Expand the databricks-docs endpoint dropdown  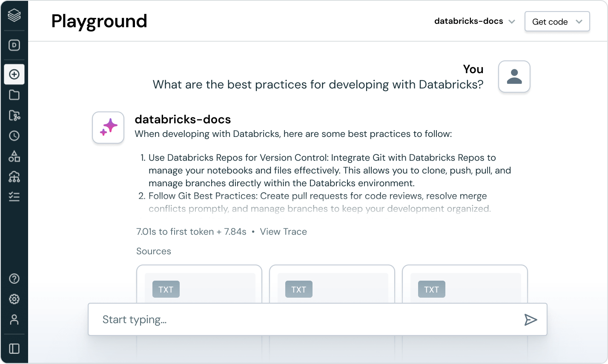[x=475, y=21]
